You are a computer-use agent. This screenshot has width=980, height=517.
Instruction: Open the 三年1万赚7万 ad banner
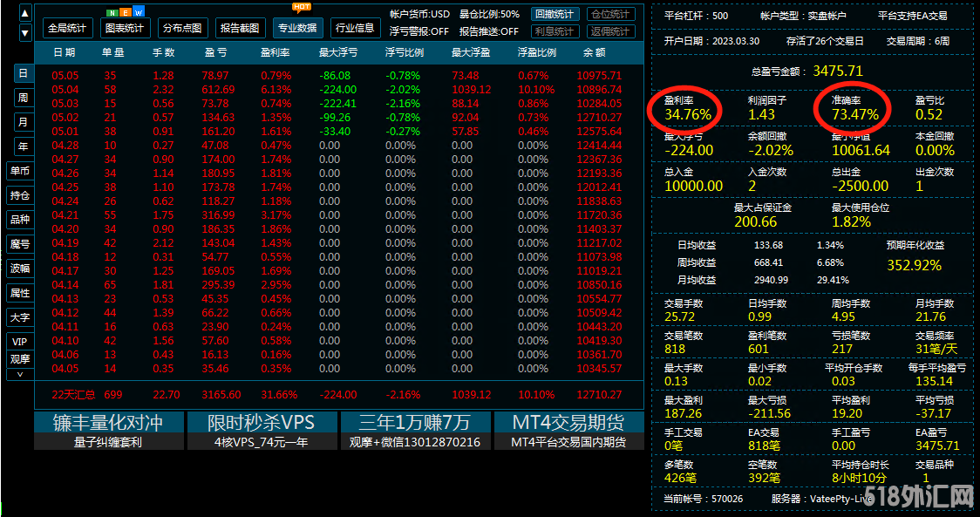pos(416,430)
